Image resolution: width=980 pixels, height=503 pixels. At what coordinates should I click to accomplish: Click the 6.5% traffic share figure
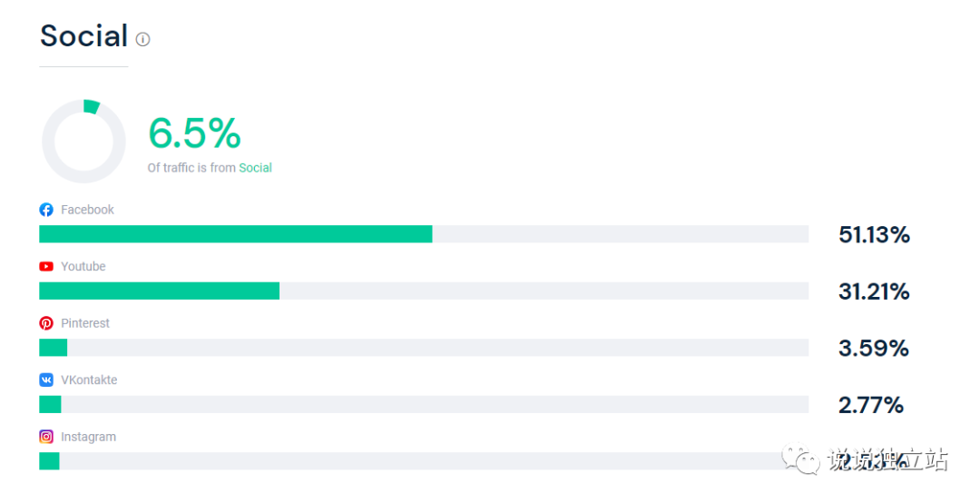pos(194,133)
